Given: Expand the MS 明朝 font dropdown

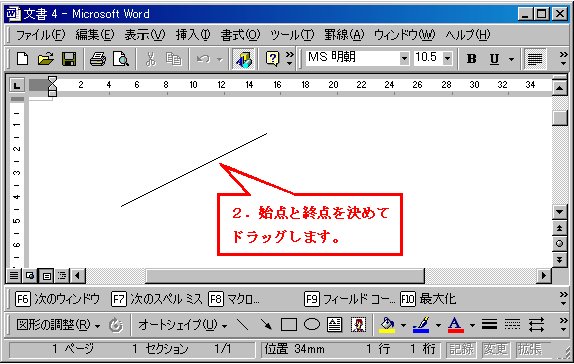Looking at the screenshot, I should coord(404,58).
